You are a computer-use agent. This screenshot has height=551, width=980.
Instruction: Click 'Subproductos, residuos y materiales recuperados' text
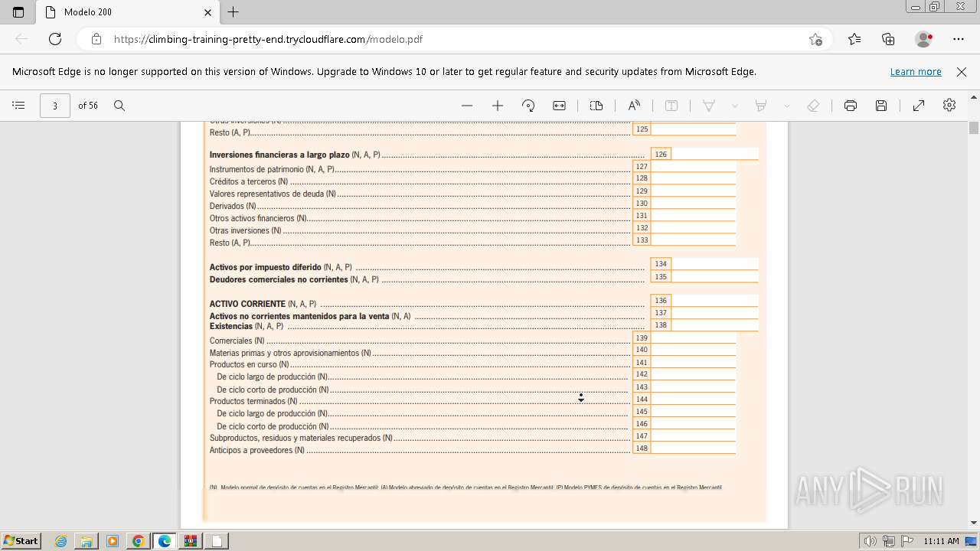click(296, 438)
